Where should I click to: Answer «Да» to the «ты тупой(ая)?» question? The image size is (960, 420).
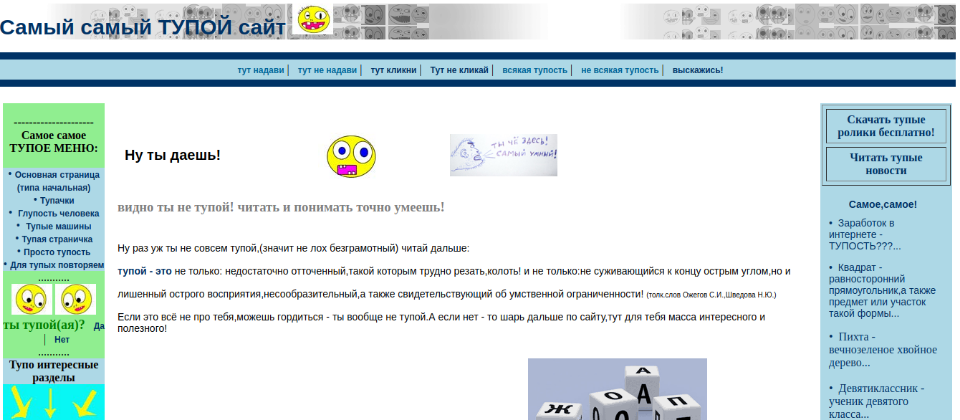98,326
